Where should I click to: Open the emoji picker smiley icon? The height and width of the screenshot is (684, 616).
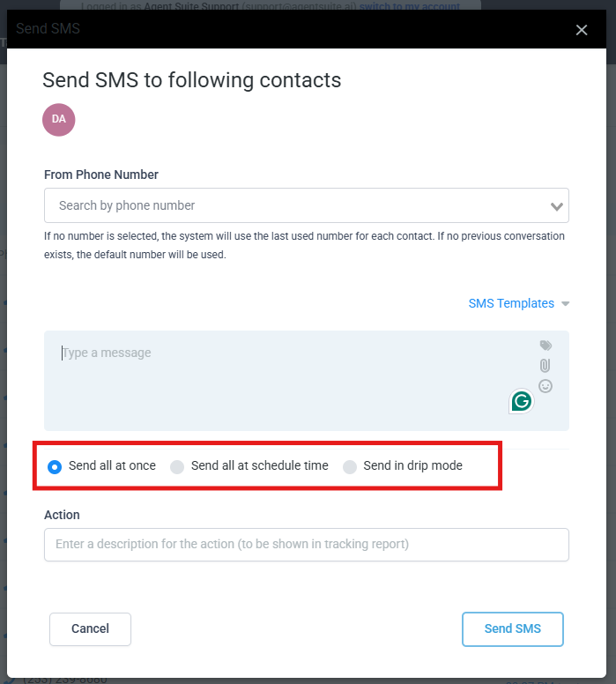(545, 386)
